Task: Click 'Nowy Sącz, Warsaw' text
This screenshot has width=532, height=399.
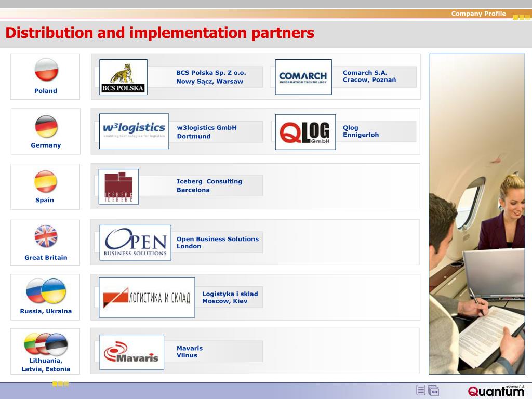Action: pyautogui.click(x=210, y=82)
